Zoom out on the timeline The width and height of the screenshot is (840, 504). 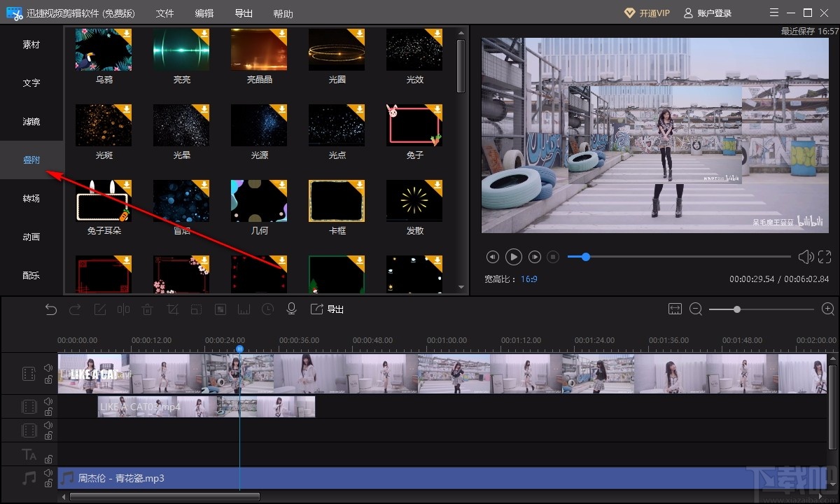696,309
